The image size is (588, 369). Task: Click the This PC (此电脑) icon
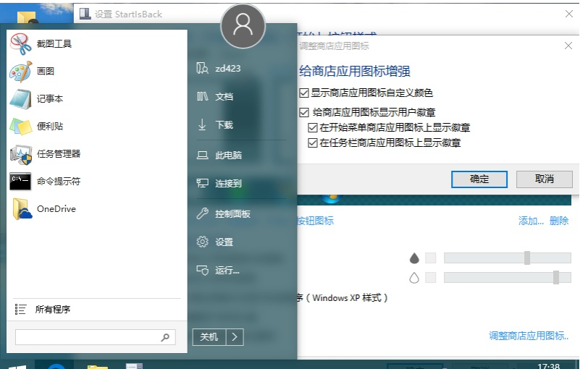click(203, 155)
